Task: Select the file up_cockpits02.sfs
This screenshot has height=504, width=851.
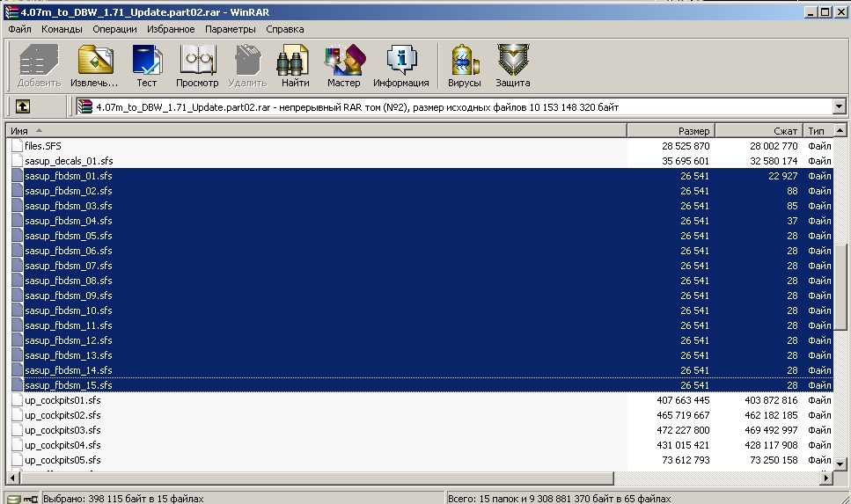Action: pyautogui.click(x=63, y=415)
